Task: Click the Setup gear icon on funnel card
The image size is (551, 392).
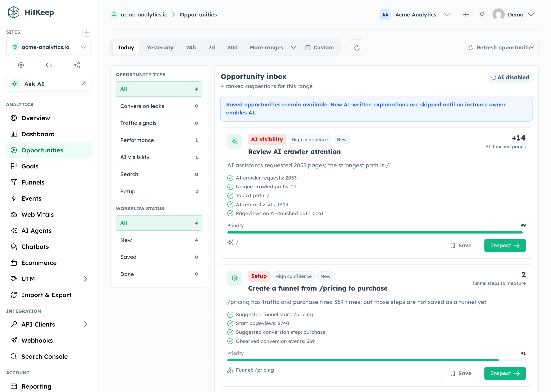Action: click(235, 278)
